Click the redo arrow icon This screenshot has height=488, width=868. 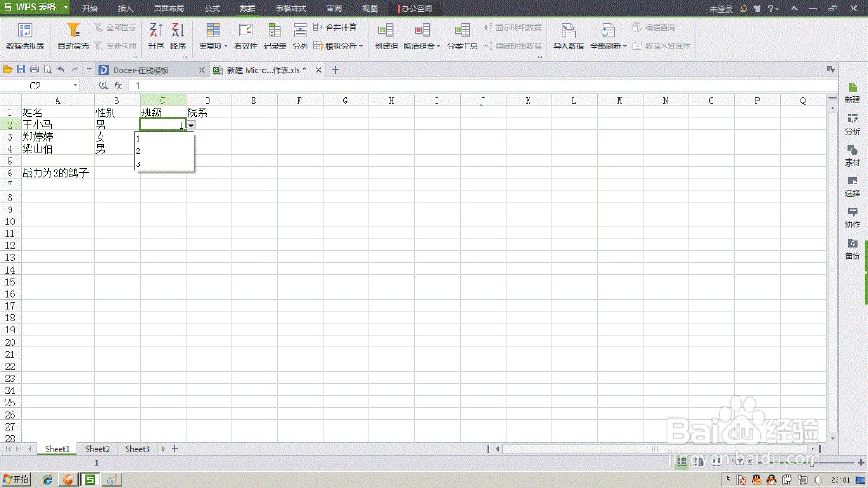coord(75,69)
